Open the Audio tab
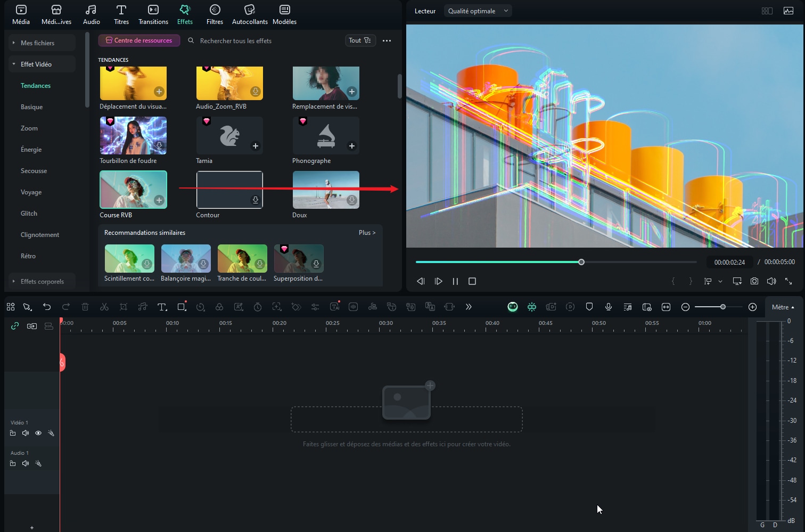 (x=91, y=14)
